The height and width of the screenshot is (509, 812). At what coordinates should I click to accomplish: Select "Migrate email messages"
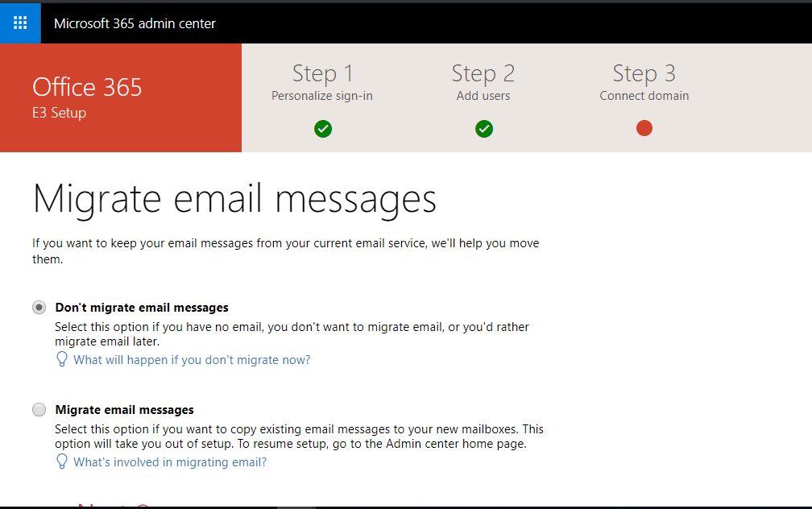[39, 409]
